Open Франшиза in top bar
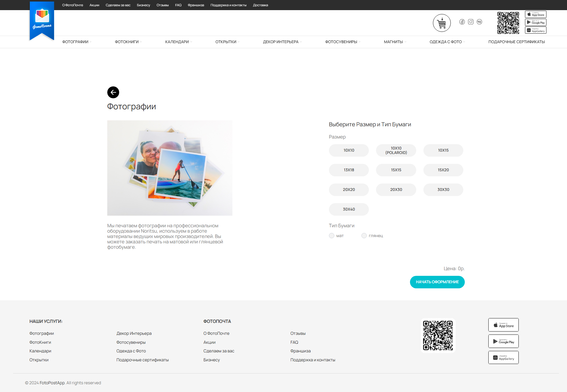567x392 pixels. coord(196,5)
